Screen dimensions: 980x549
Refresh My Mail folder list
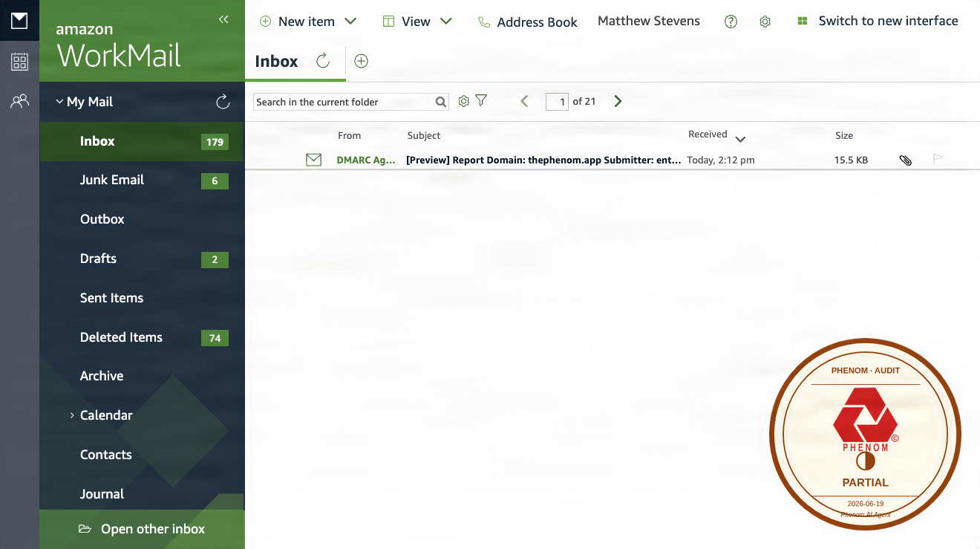click(x=223, y=102)
